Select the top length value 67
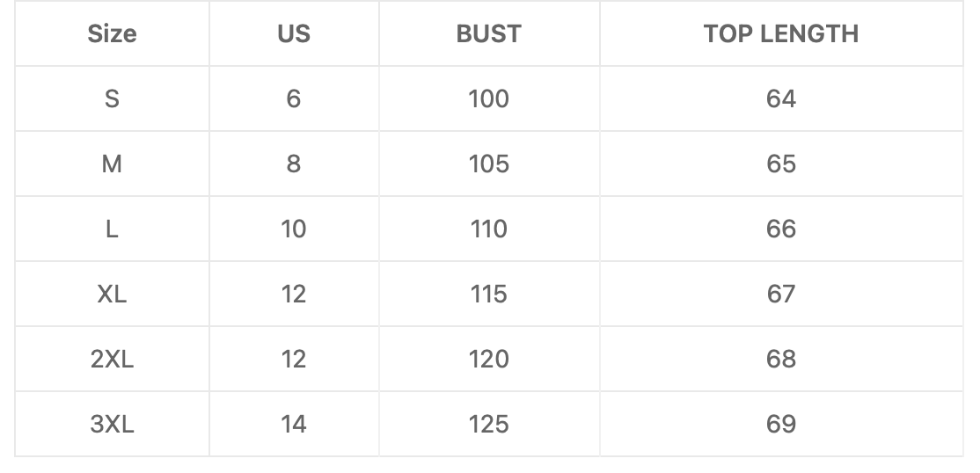The height and width of the screenshot is (473, 980). (781, 294)
